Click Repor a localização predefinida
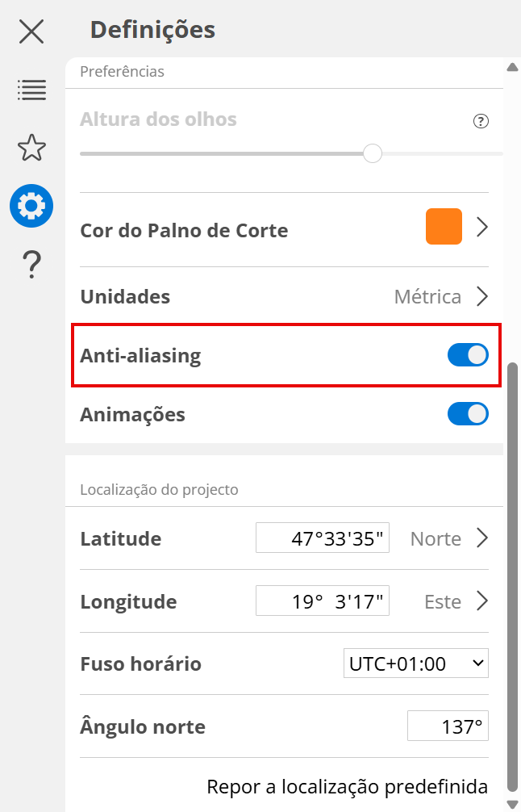This screenshot has width=521, height=812. click(347, 786)
